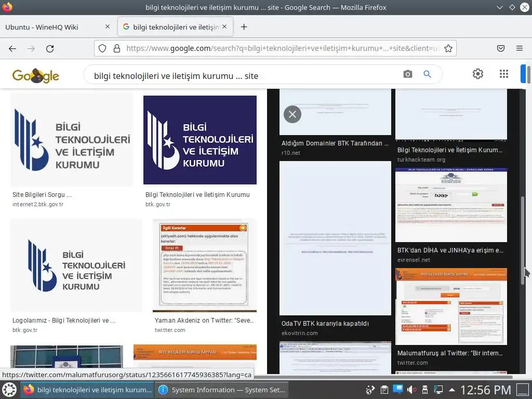Click the 'Yaman Akdeniz on Twitter' caption
The width and height of the screenshot is (532, 399).
pos(204,320)
